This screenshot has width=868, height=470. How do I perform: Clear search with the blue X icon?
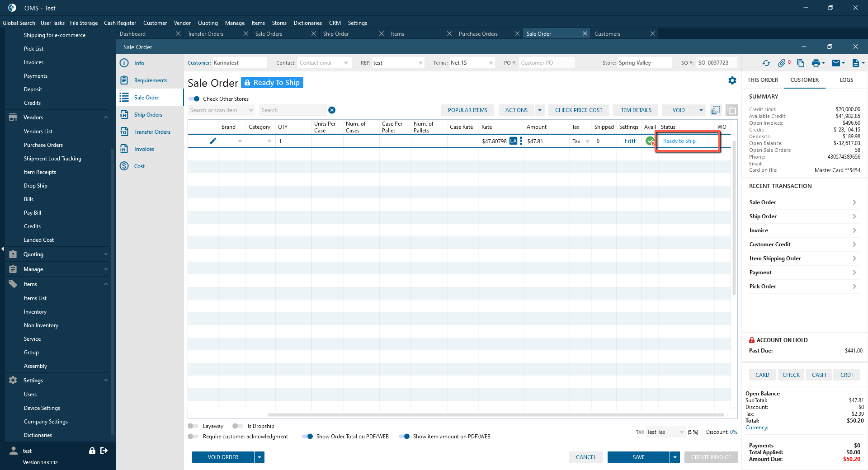pos(332,110)
